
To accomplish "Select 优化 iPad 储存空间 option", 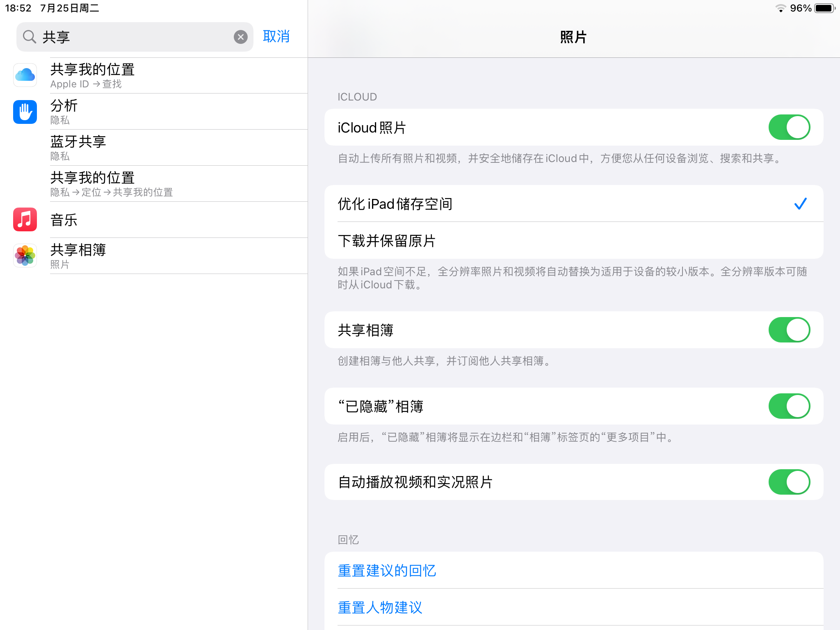I will pyautogui.click(x=574, y=204).
